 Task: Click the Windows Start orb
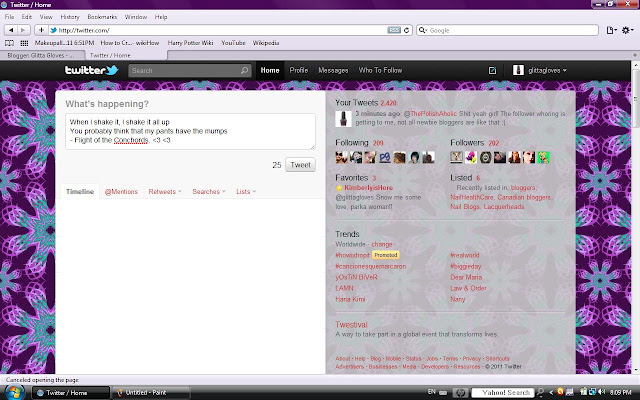tap(14, 393)
